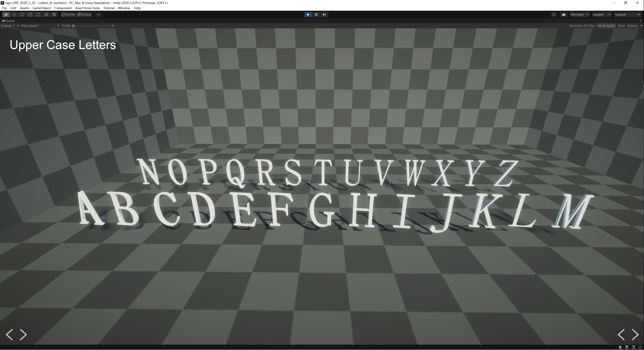Screen dimensions: 644x350
Task: Go to next scene with bottom-left right arrow
Action: (23, 335)
